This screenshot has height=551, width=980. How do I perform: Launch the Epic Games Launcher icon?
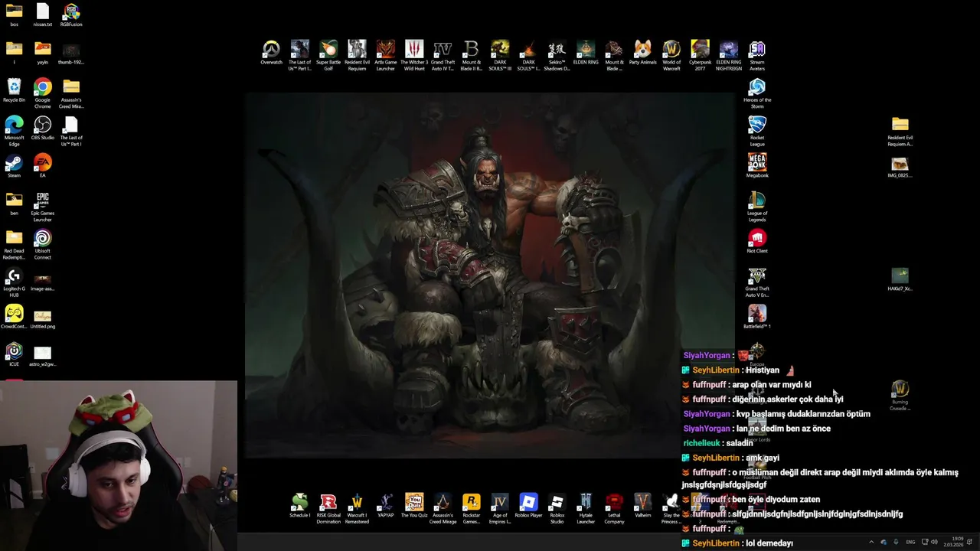click(x=43, y=207)
